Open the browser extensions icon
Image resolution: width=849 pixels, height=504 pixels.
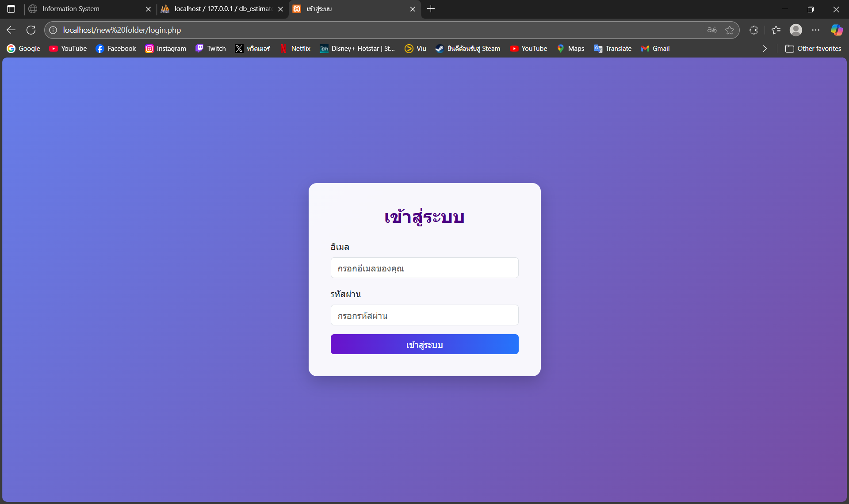tap(753, 30)
